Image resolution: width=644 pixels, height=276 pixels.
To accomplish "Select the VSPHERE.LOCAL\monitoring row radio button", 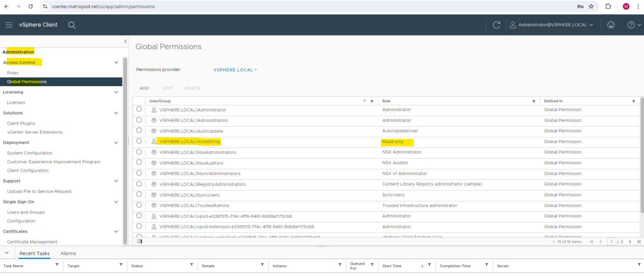I will click(139, 141).
